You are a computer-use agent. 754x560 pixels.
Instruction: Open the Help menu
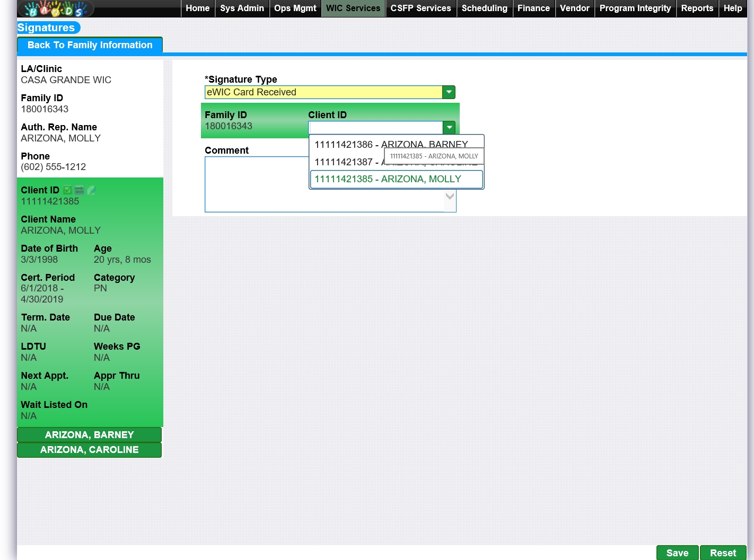732,8
